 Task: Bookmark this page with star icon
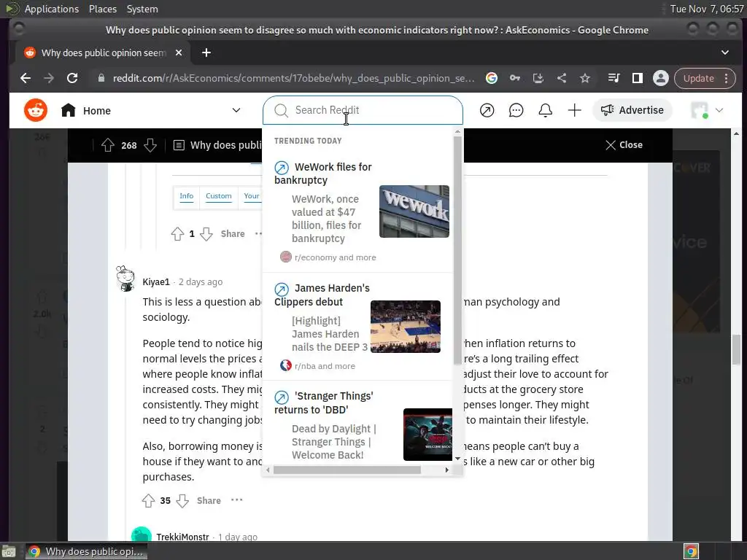point(585,78)
